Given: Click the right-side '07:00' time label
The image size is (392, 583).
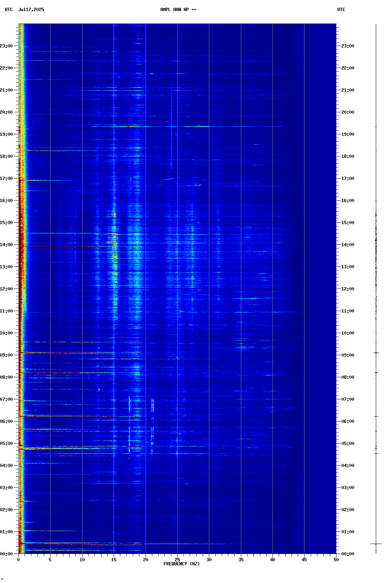Looking at the screenshot, I should click(x=348, y=399).
